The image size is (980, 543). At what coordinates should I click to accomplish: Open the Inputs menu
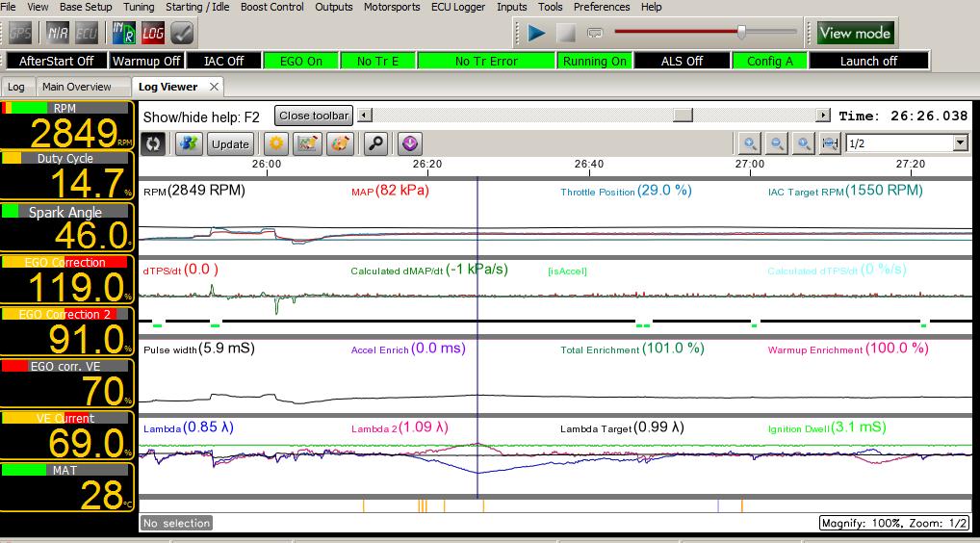click(512, 7)
